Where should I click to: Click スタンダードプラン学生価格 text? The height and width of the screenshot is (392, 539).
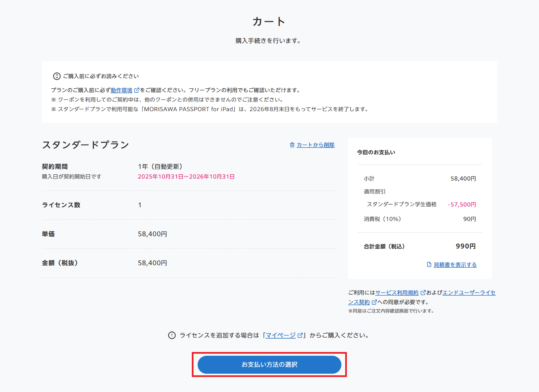click(402, 204)
